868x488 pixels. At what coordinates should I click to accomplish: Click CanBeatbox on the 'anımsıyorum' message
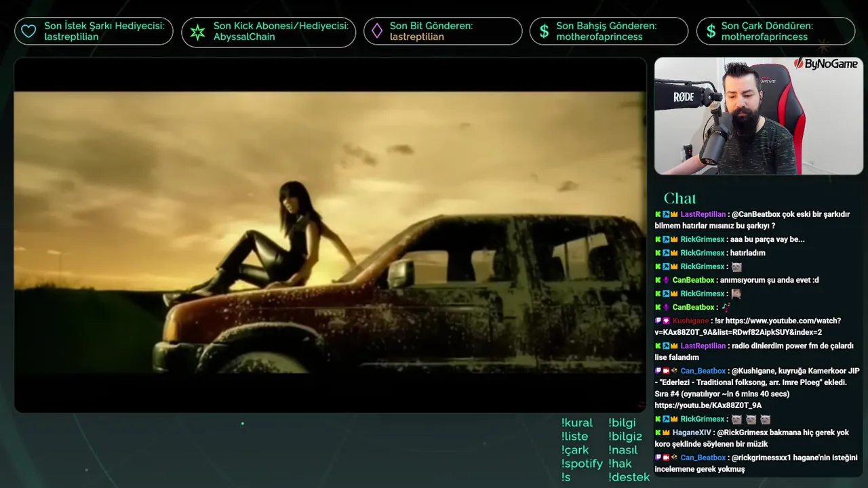pos(693,280)
